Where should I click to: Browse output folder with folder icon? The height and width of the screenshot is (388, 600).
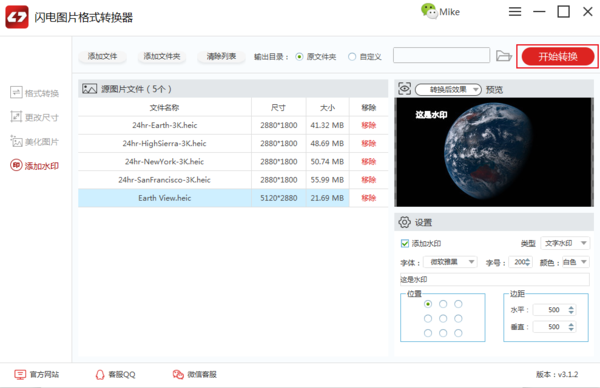504,56
